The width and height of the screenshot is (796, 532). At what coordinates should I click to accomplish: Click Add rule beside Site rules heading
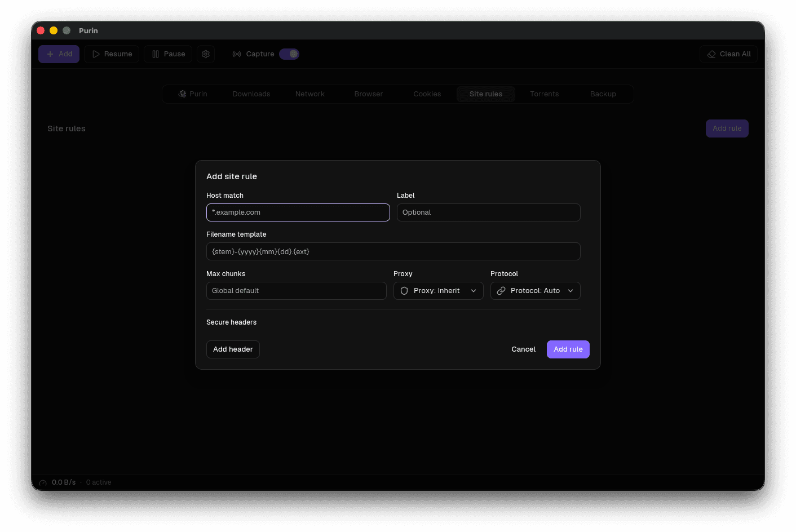click(727, 128)
